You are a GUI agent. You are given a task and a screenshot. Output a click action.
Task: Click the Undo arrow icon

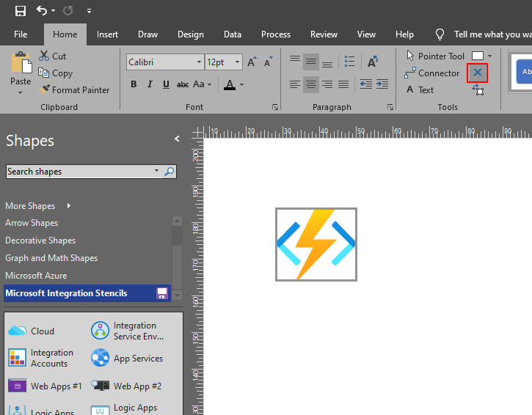click(x=42, y=11)
